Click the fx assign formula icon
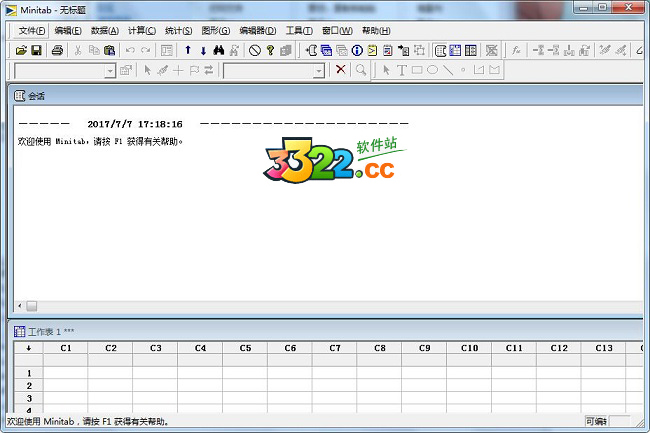The width and height of the screenshot is (650, 433). (516, 51)
